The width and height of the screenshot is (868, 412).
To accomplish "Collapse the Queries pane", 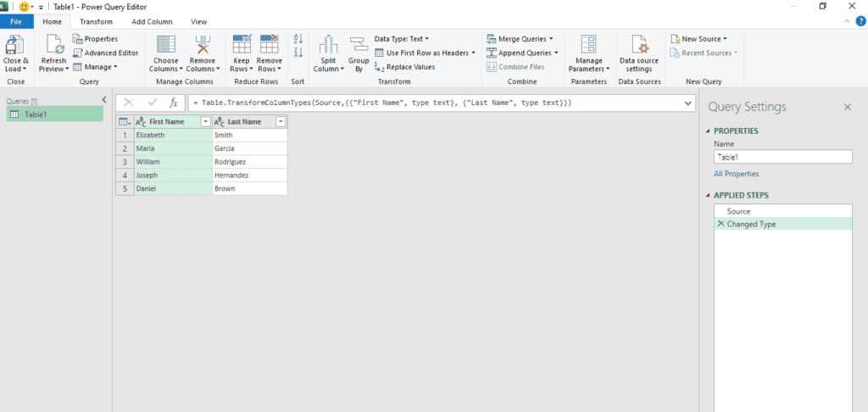I will 104,100.
